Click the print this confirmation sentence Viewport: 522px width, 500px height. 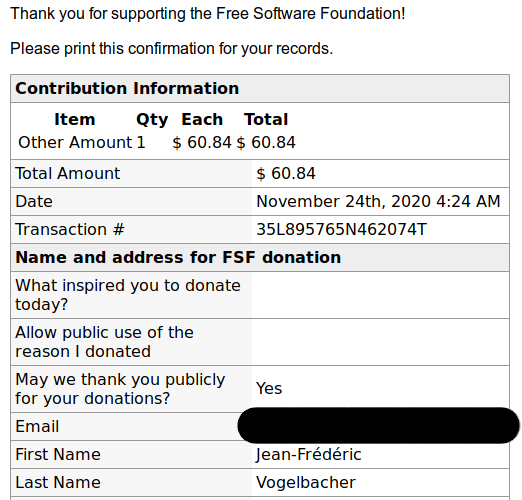172,49
